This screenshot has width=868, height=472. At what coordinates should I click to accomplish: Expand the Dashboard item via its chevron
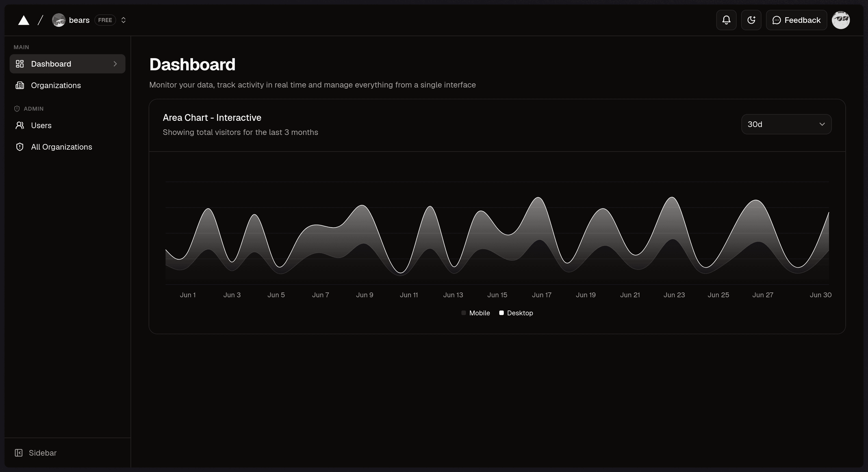[115, 64]
